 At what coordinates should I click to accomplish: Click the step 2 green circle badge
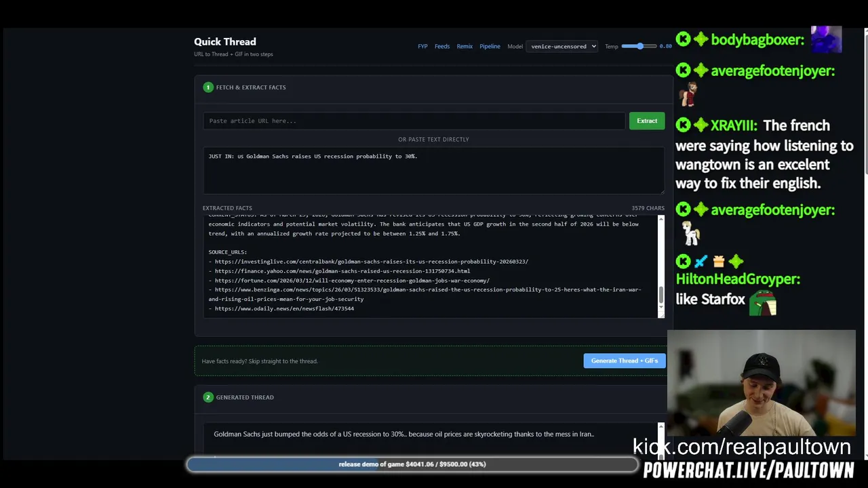pyautogui.click(x=208, y=397)
